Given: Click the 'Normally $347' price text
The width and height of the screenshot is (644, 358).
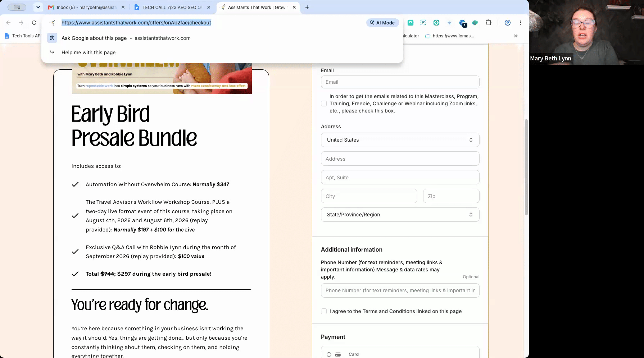Looking at the screenshot, I should click(211, 184).
